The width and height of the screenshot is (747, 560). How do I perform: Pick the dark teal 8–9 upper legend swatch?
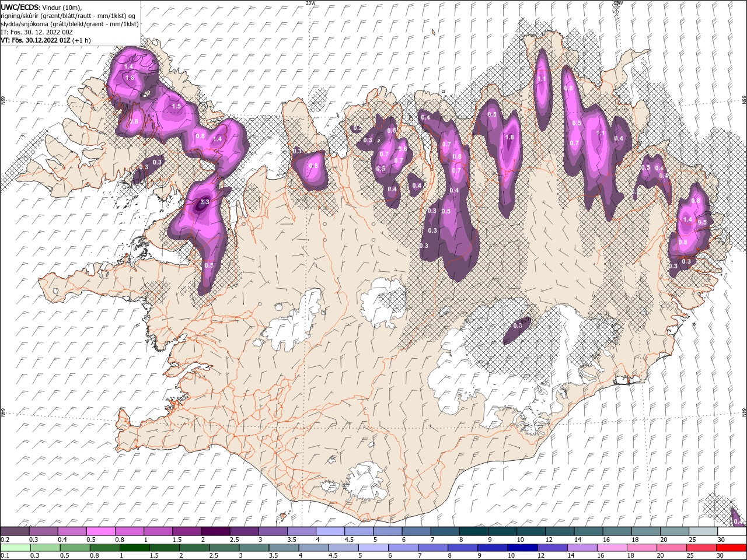tap(473, 531)
